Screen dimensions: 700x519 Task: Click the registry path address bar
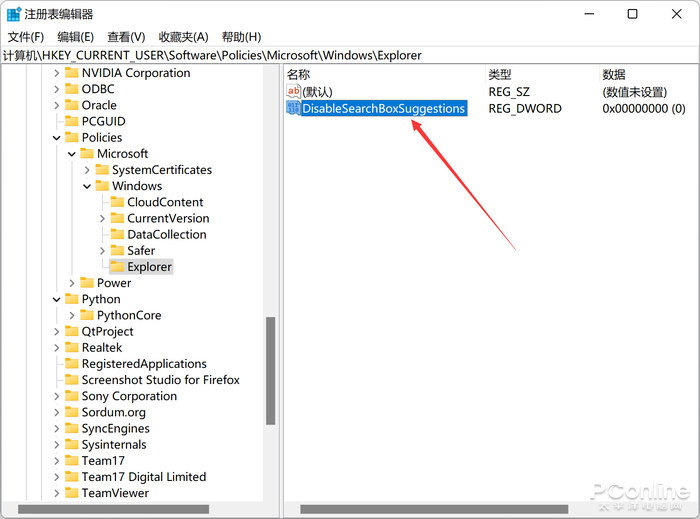coord(350,55)
